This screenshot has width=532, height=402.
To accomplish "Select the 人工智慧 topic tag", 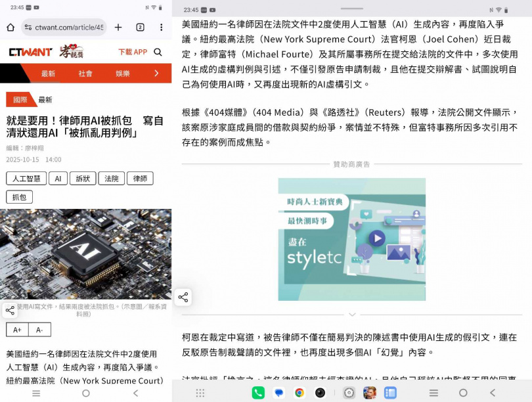I will coord(26,178).
